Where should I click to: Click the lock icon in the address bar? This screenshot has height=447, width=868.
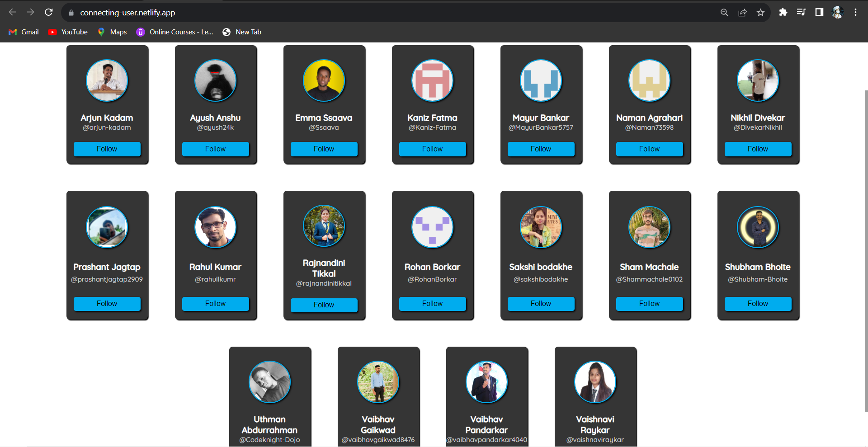click(71, 13)
